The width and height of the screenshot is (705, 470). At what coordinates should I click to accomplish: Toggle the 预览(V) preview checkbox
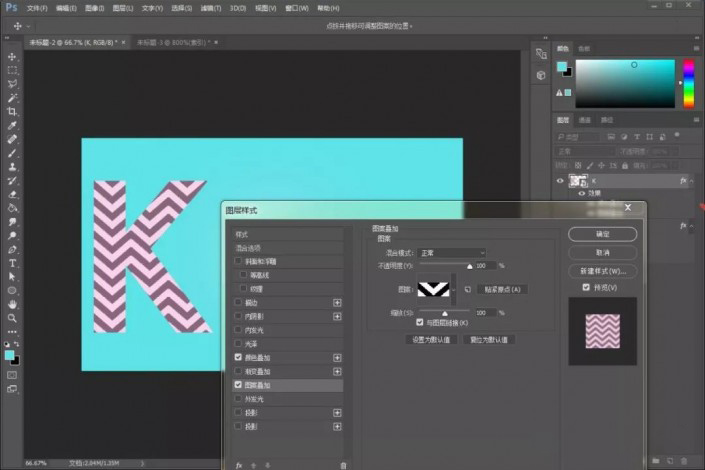tap(586, 287)
